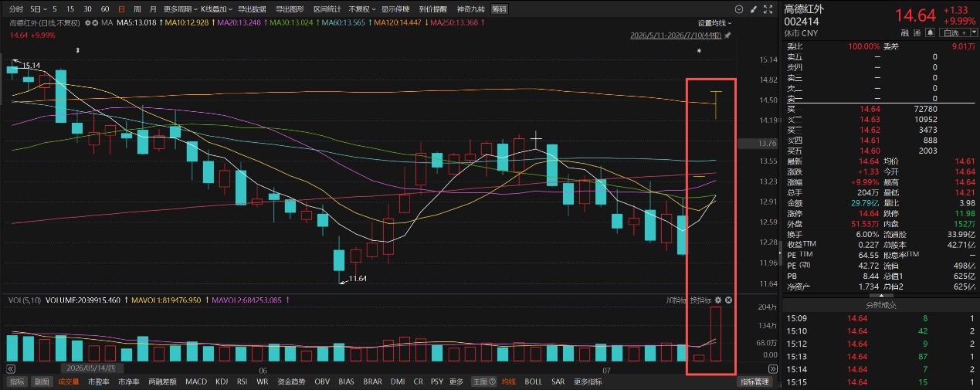Select the MACD indicator tab

click(196, 382)
